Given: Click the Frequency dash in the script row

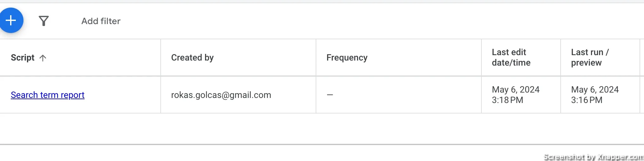Looking at the screenshot, I should [x=330, y=95].
